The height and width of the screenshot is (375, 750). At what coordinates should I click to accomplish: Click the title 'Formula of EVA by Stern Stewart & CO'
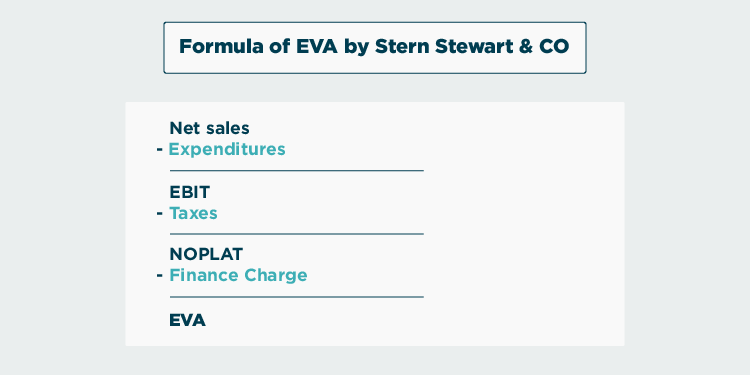point(374,47)
